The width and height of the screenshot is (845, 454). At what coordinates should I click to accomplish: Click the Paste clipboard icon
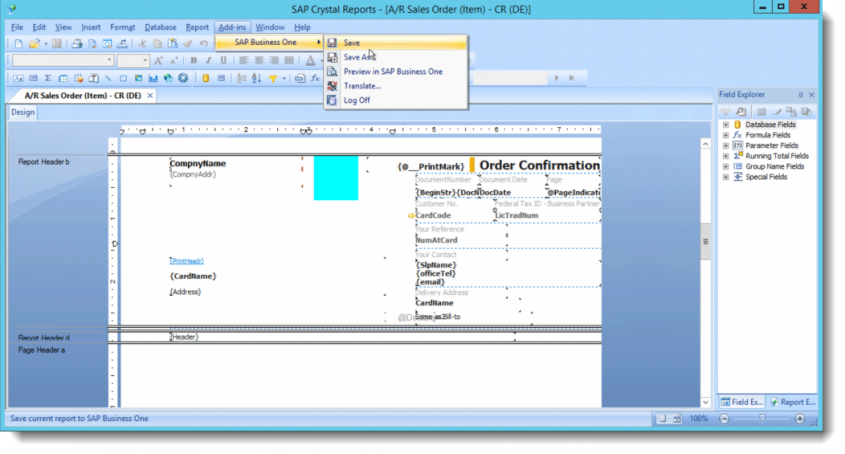tap(172, 44)
